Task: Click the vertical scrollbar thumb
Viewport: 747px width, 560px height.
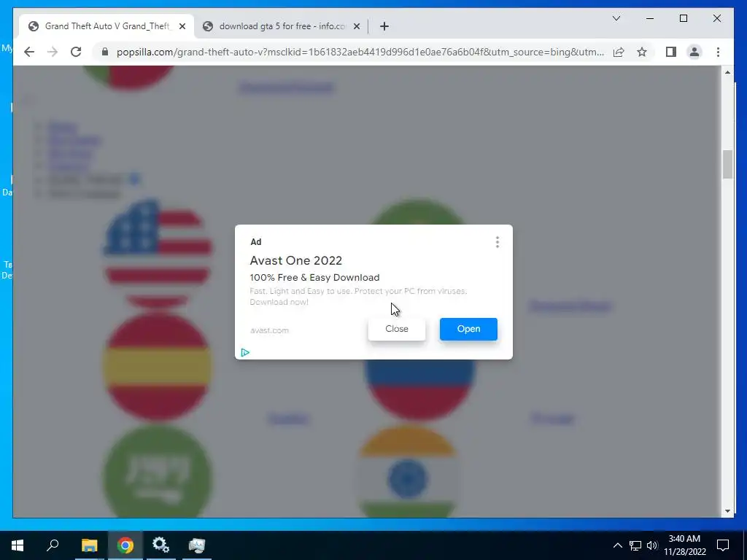Action: tap(727, 164)
